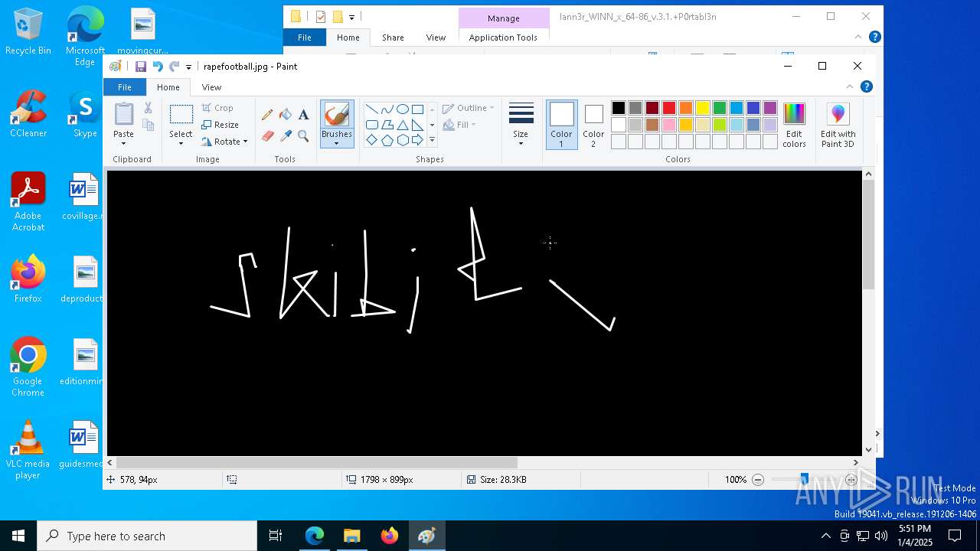Collapse the Paint ribbon chevron
Screen dimensions: 980x551
pos(850,86)
